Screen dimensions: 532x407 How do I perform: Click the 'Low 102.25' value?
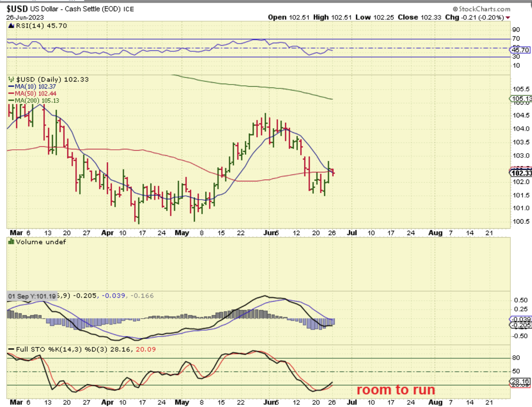pyautogui.click(x=375, y=17)
